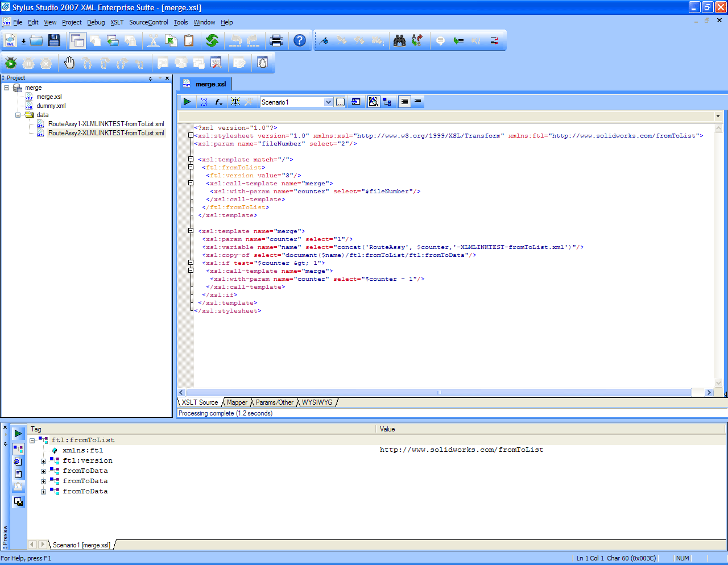The height and width of the screenshot is (565, 728).
Task: Start debugging with the green bug icon
Action: pyautogui.click(x=11, y=63)
